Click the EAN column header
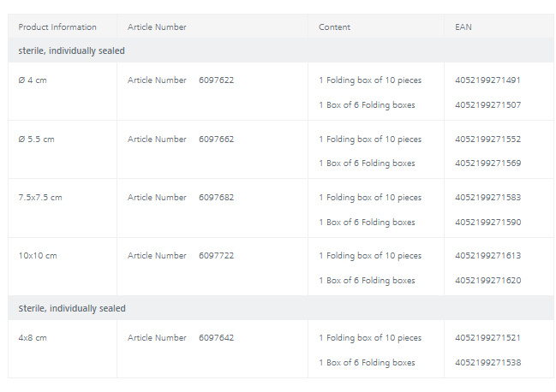556x392 pixels. click(x=463, y=27)
